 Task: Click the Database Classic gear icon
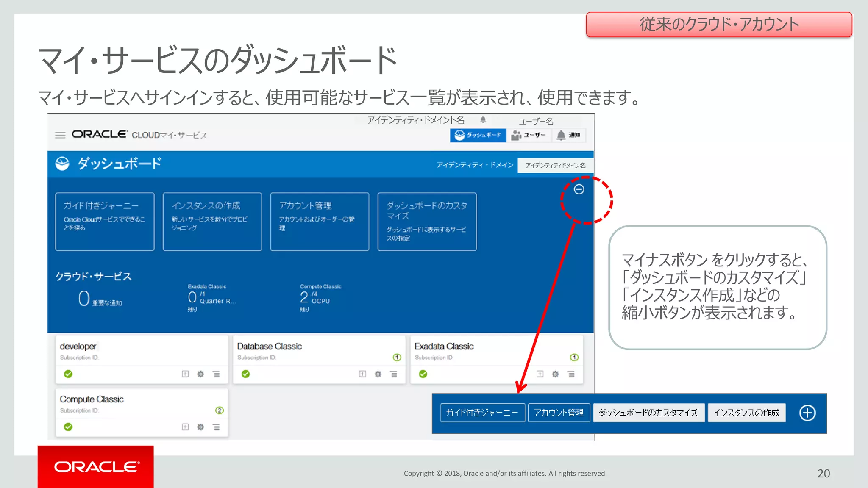[378, 374]
